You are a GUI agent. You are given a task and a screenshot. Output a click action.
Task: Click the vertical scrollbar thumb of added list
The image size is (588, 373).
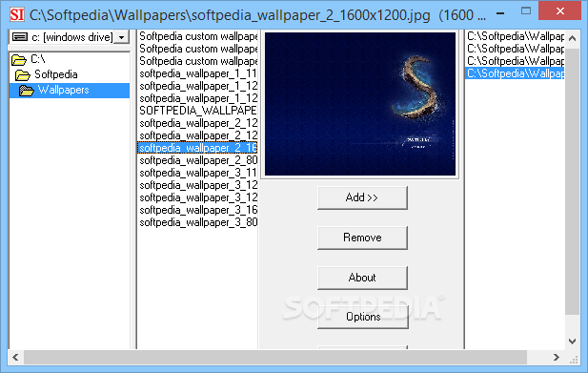tap(572, 180)
